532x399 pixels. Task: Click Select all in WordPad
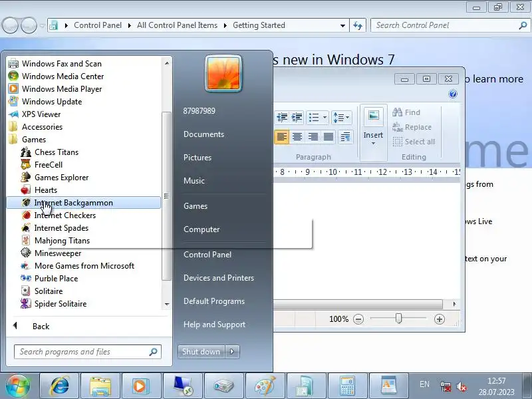(414, 142)
